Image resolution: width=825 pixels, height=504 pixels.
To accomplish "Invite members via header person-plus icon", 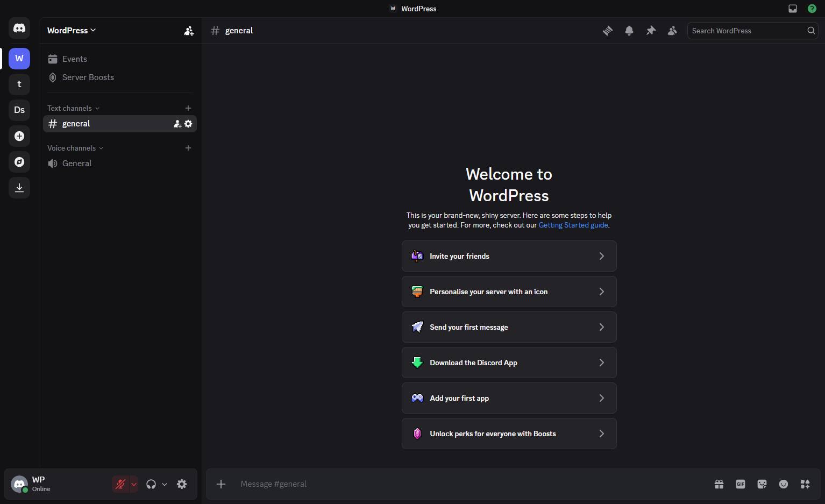I will point(189,31).
